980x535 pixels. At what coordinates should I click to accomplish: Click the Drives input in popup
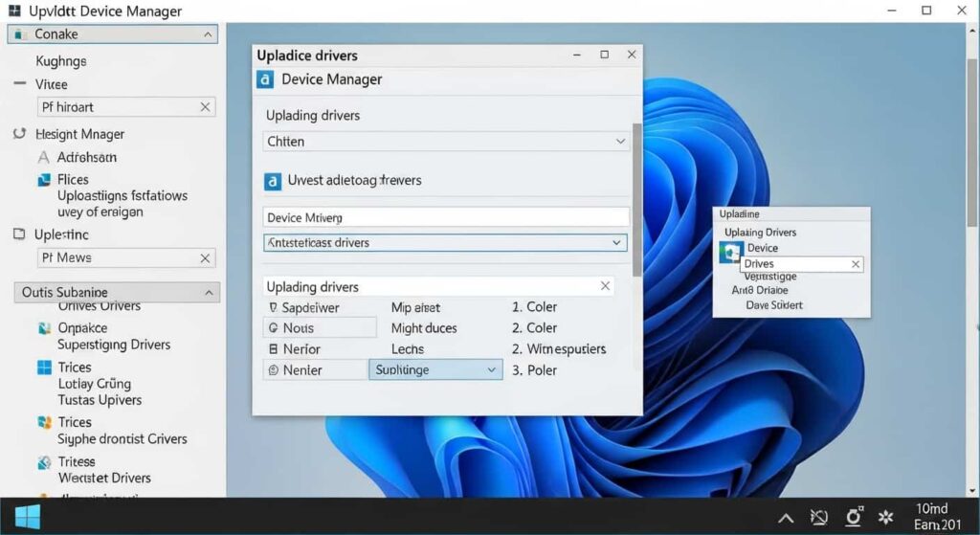(x=801, y=264)
